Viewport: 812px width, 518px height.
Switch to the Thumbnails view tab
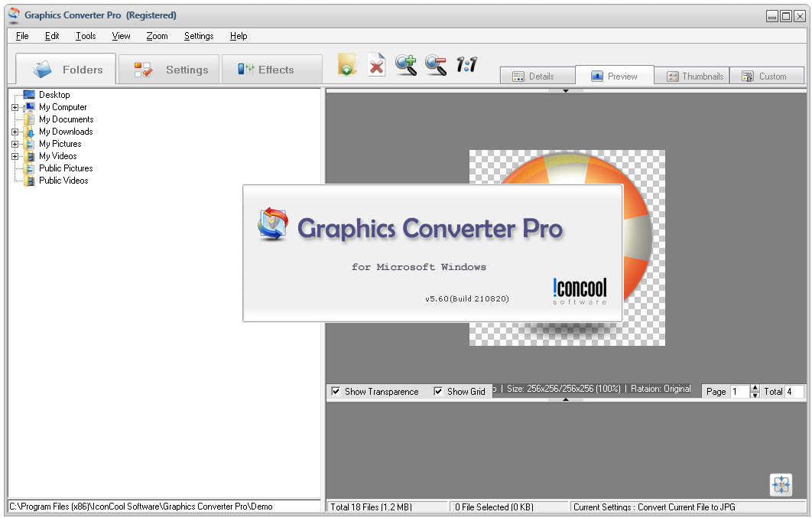(x=691, y=77)
